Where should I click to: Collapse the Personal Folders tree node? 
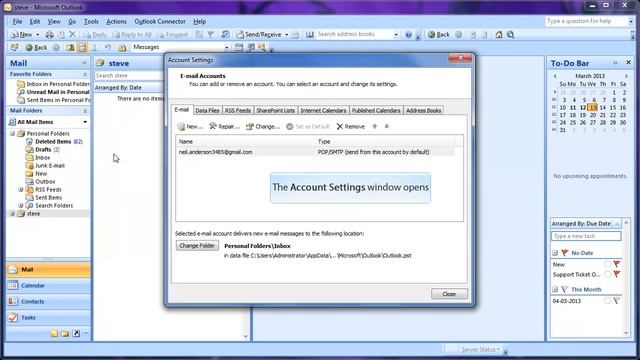[x=12, y=133]
